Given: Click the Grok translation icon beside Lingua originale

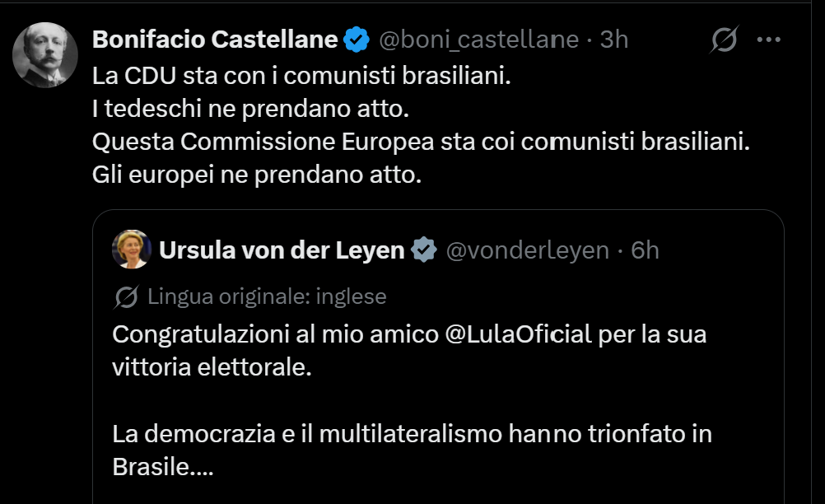Looking at the screenshot, I should click(126, 297).
